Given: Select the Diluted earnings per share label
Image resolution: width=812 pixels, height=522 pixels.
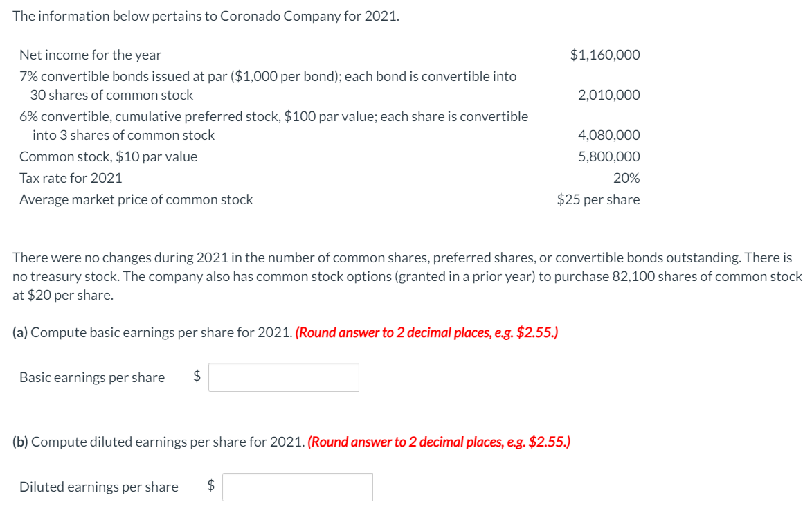Looking at the screenshot, I should 98,486.
